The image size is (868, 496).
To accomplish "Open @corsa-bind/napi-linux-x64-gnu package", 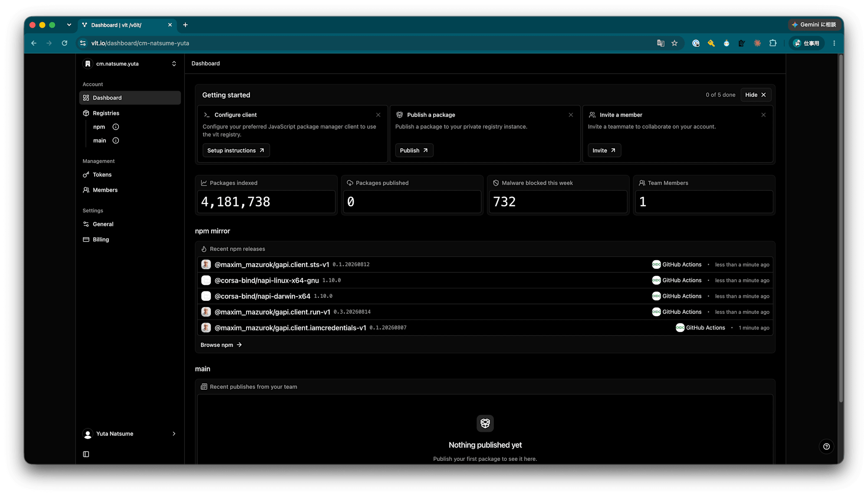I will tap(266, 281).
